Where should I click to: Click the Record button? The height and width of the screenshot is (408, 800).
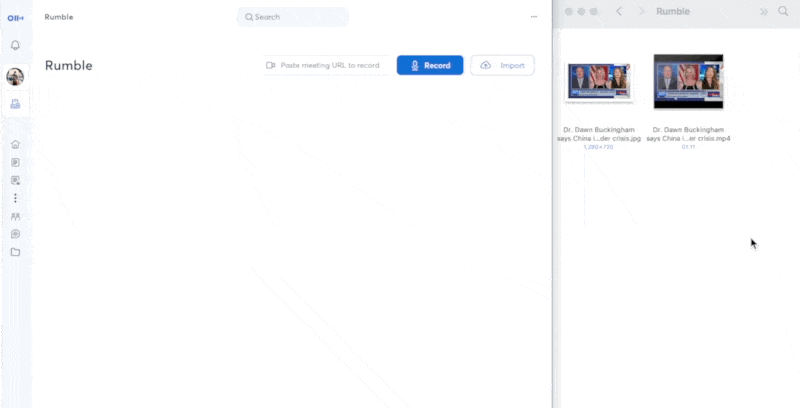coord(430,65)
